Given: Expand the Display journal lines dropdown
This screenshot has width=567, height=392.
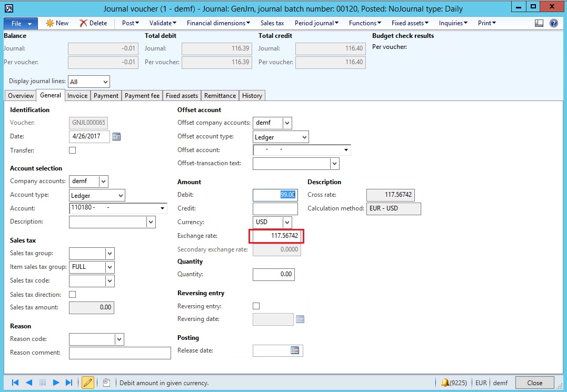Looking at the screenshot, I should point(105,82).
